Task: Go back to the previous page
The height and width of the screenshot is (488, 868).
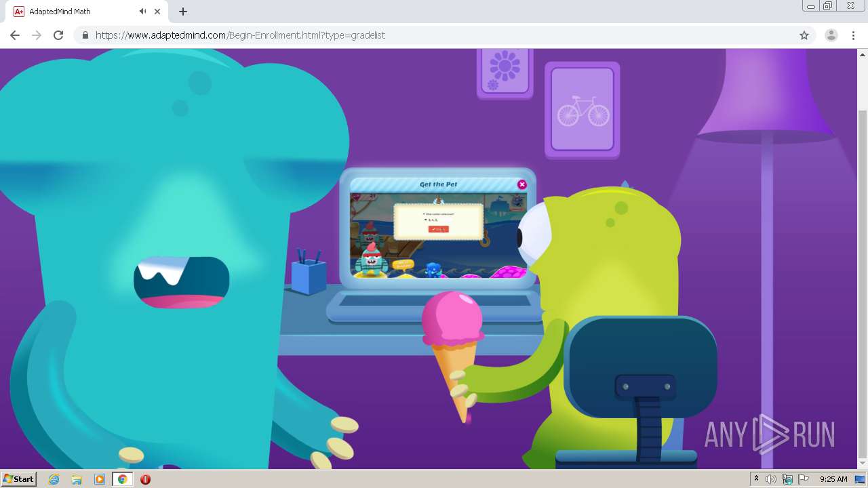Action: point(15,35)
